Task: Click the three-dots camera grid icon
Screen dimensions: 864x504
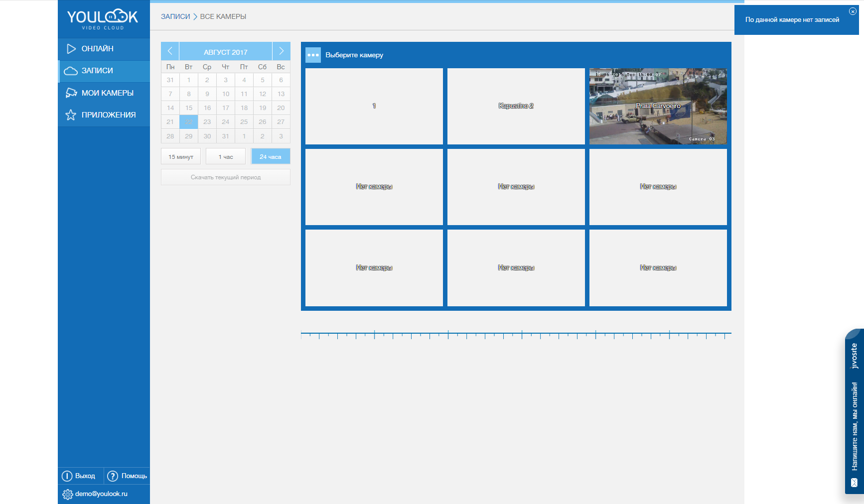Action: pos(313,55)
